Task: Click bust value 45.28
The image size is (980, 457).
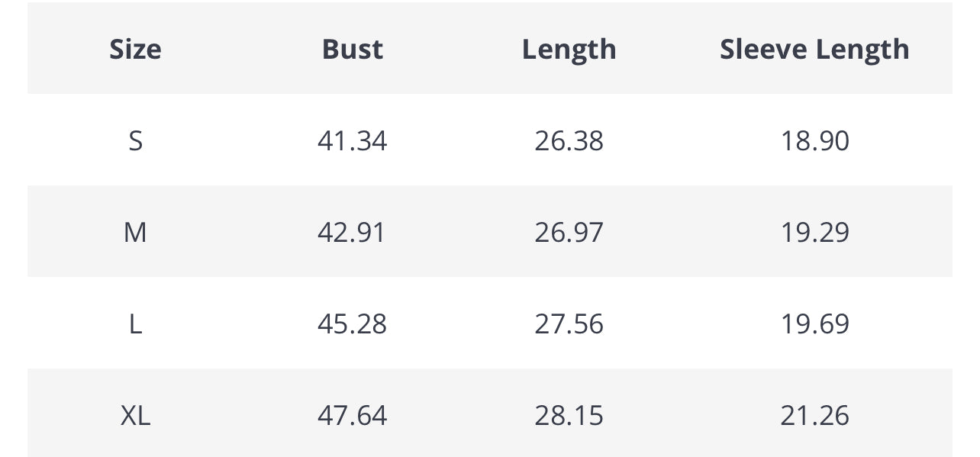Action: pyautogui.click(x=352, y=324)
